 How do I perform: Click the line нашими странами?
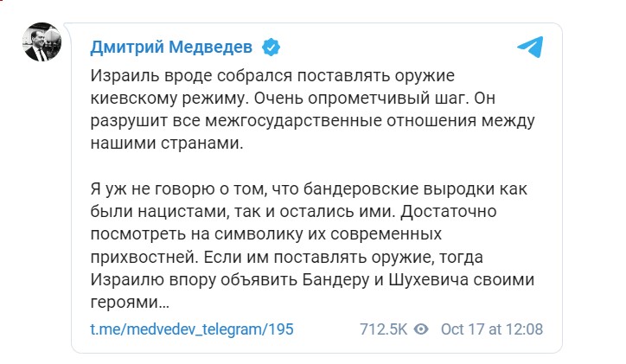163,143
